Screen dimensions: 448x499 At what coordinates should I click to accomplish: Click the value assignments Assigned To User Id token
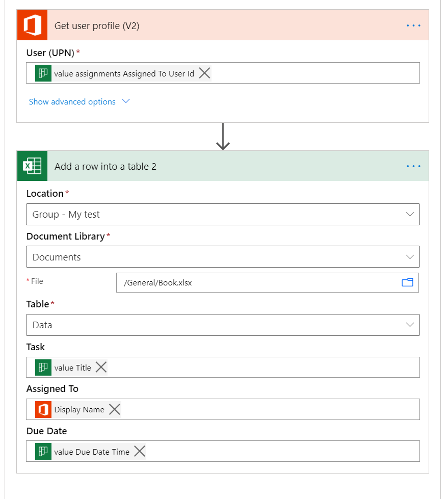(x=124, y=73)
